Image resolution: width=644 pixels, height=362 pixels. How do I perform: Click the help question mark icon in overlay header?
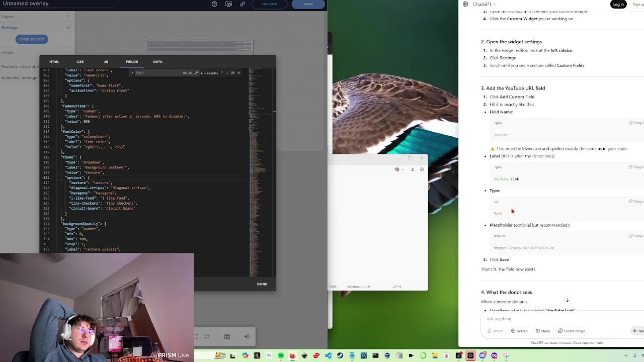tap(215, 4)
